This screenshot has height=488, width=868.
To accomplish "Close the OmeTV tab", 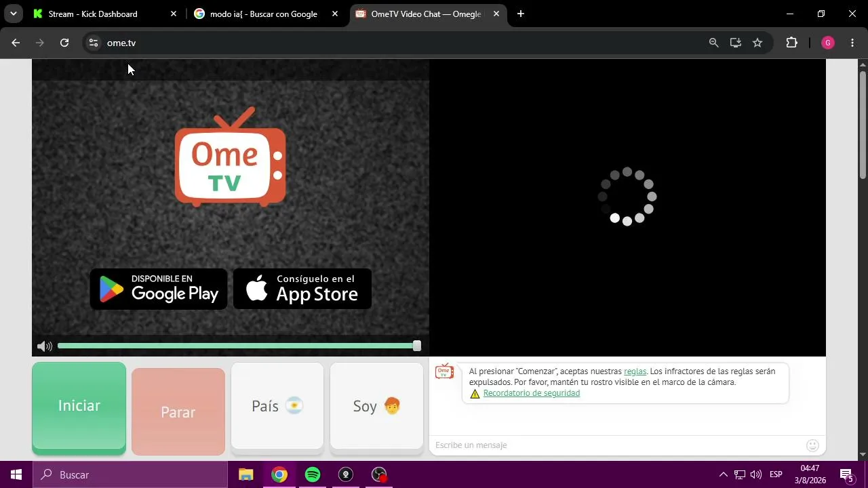I will (x=496, y=14).
